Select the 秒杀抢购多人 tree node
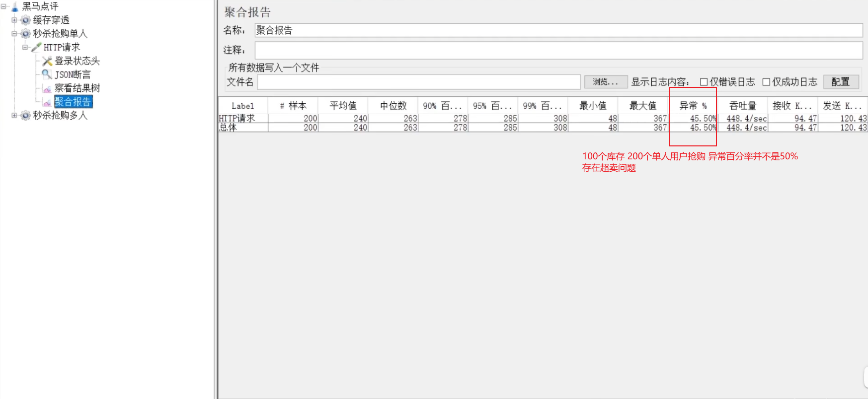 click(x=60, y=116)
